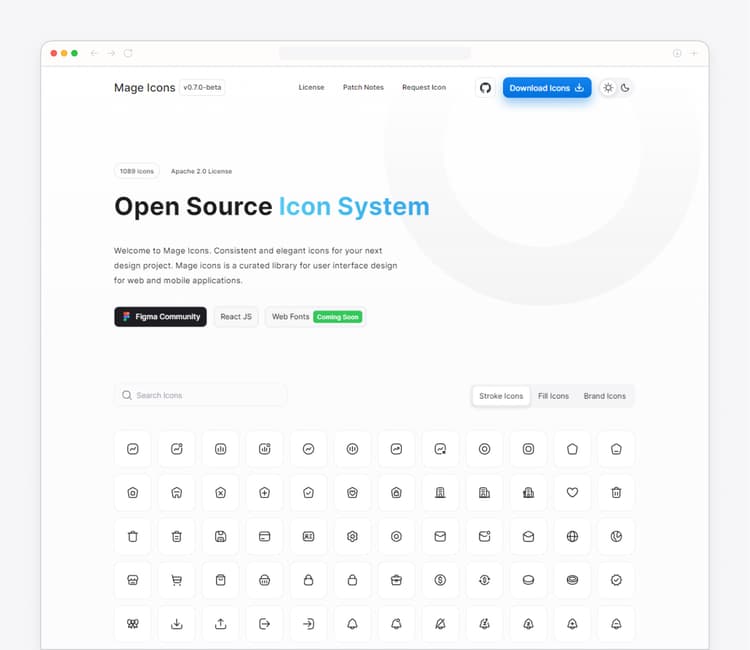Select the heart shield icon

click(x=353, y=492)
